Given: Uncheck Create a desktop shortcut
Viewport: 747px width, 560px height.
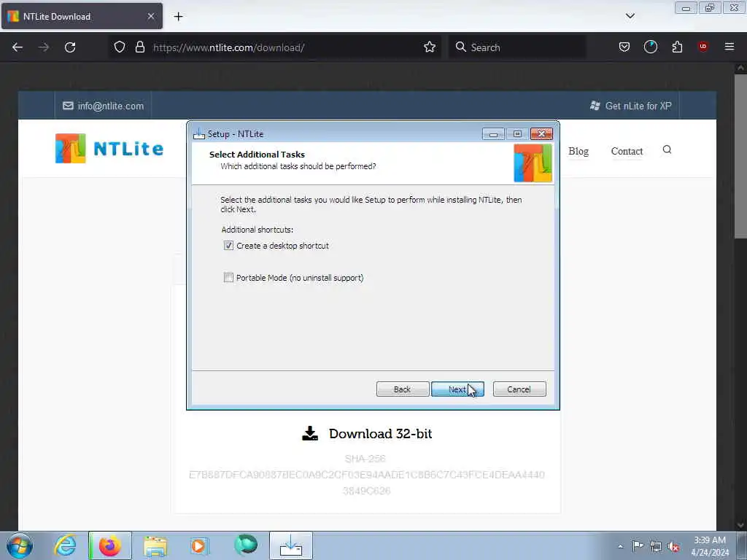Looking at the screenshot, I should pyautogui.click(x=228, y=246).
